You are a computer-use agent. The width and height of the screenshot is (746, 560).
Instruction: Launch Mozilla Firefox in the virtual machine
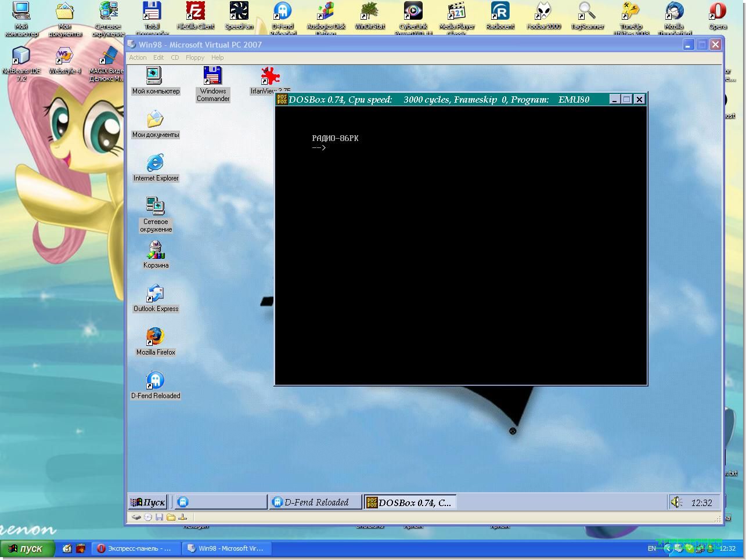tap(155, 338)
